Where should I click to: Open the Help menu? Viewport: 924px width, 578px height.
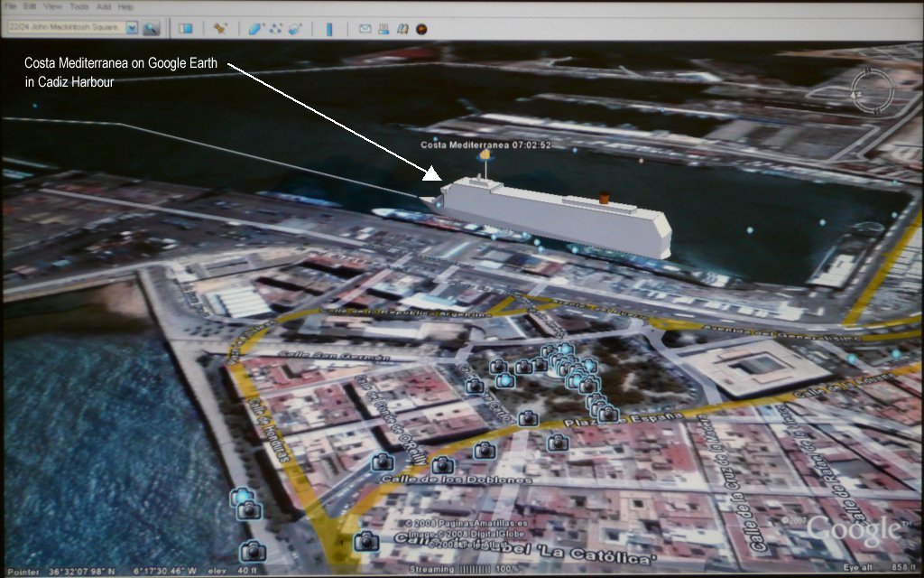[x=125, y=6]
